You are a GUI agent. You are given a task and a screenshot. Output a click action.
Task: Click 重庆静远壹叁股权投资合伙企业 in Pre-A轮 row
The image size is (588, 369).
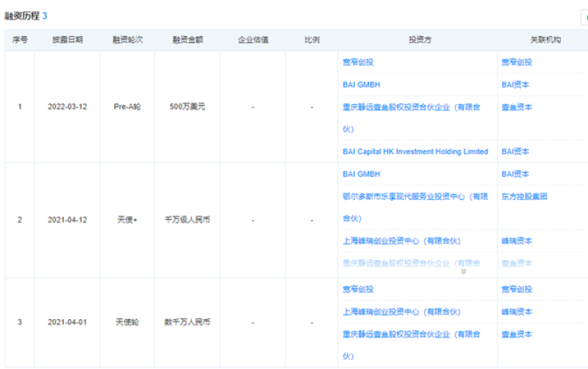(411, 107)
